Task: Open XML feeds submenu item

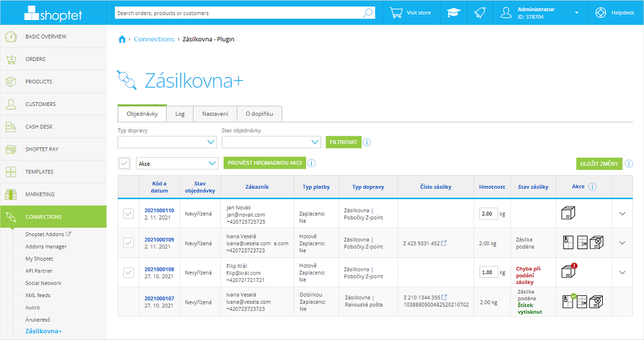Action: click(x=38, y=295)
